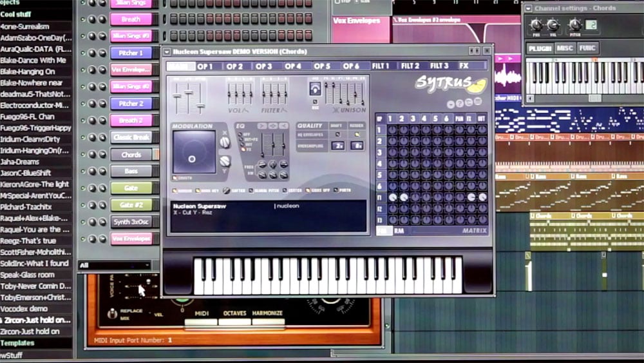Click the matrix F1 row OUT knob
This screenshot has height=363, width=644.
pos(482,198)
